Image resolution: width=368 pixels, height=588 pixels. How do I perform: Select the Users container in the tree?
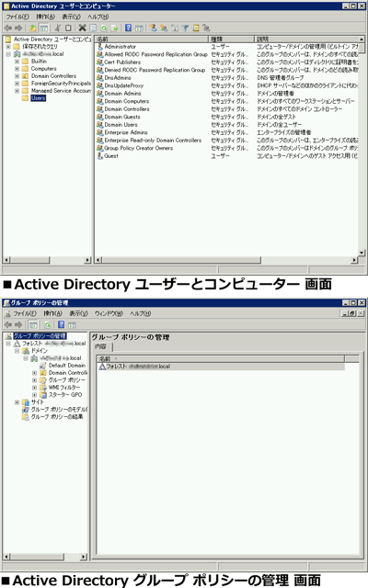[38, 98]
